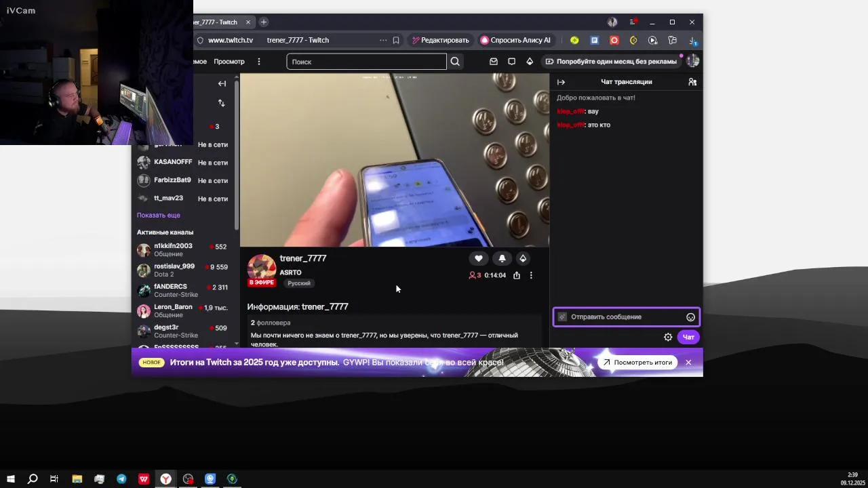Open a new browser tab
The height and width of the screenshot is (488, 868).
[264, 22]
